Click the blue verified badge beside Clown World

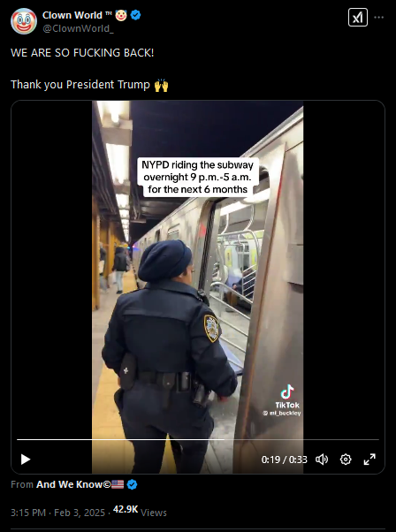136,15
